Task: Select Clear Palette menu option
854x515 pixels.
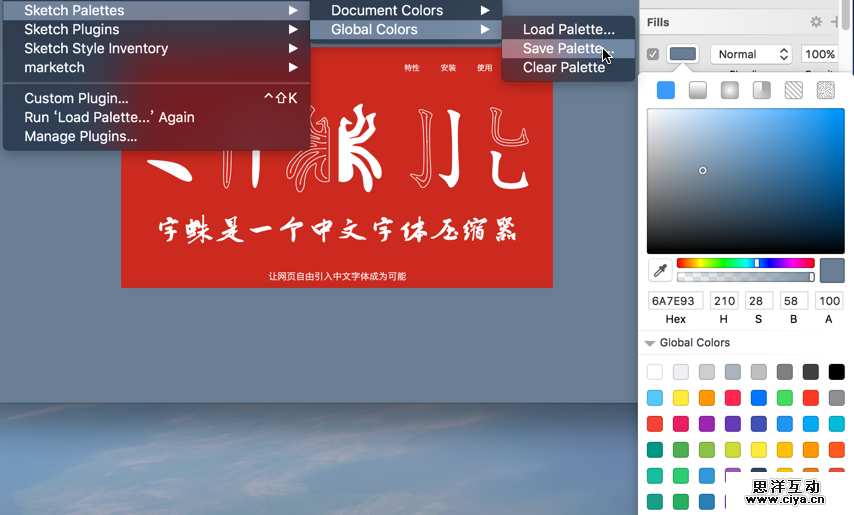Action: tap(564, 67)
